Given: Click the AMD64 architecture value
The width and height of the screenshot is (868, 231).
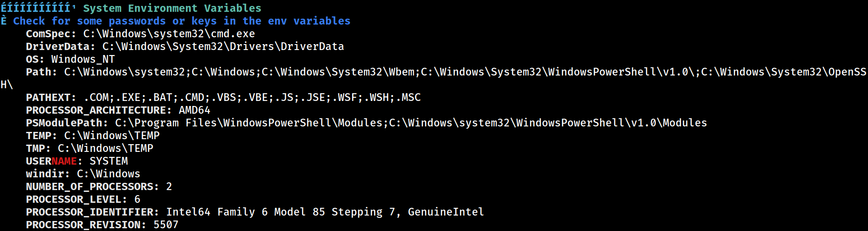Looking at the screenshot, I should (x=194, y=110).
